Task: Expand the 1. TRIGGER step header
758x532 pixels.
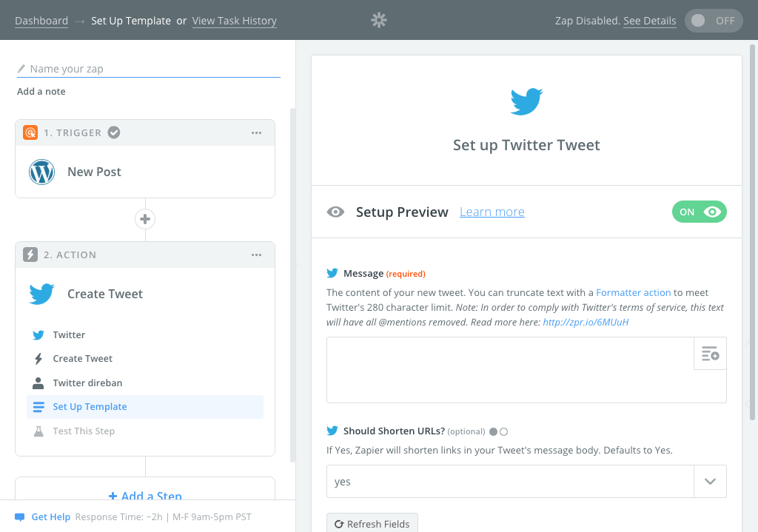Action: pyautogui.click(x=145, y=133)
